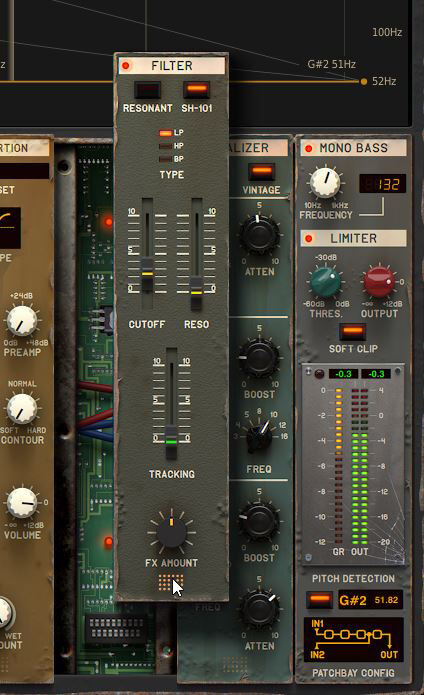Click the Mono Bass frequency display 132
Screen dimensions: 424x695
[382, 184]
